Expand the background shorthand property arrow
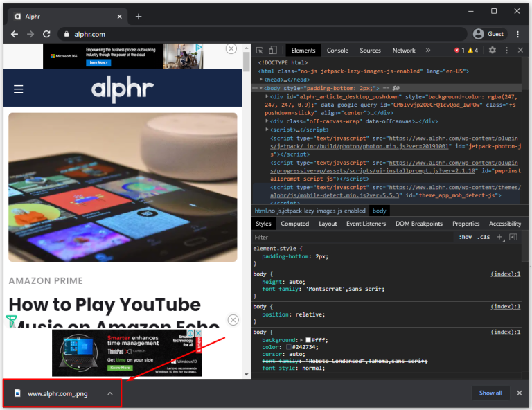This screenshot has height=410, width=532. 301,340
